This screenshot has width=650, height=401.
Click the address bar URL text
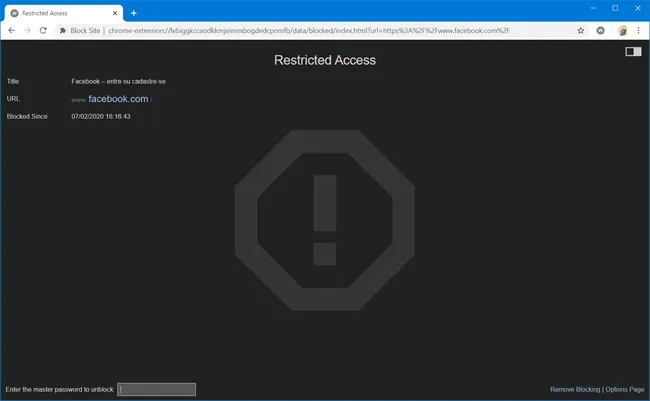(x=309, y=30)
